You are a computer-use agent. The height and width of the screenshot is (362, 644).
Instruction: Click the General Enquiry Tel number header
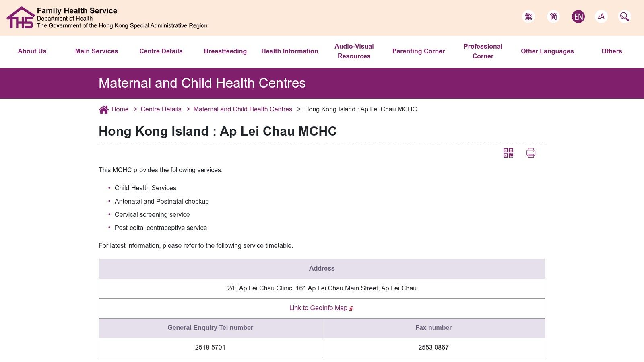pos(211,328)
